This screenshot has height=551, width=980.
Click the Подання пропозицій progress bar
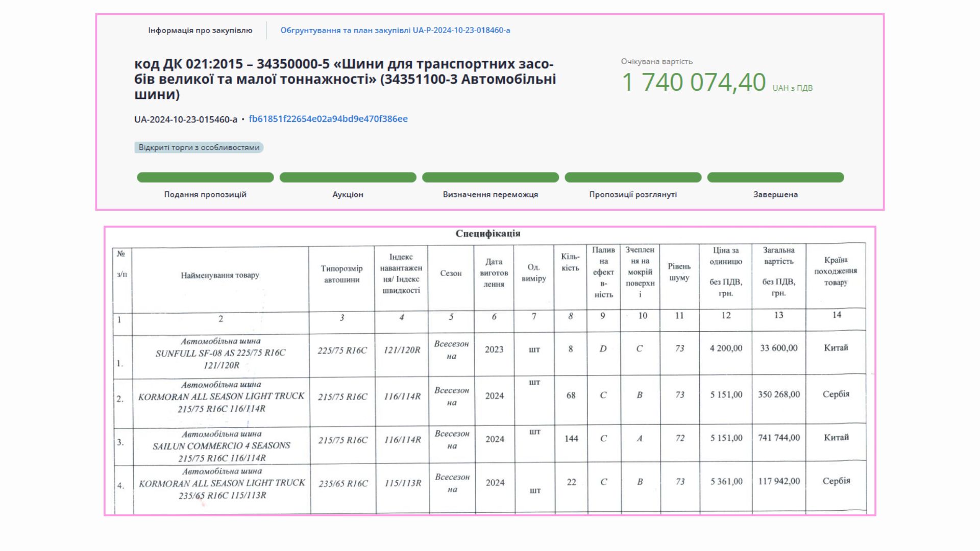click(x=205, y=178)
